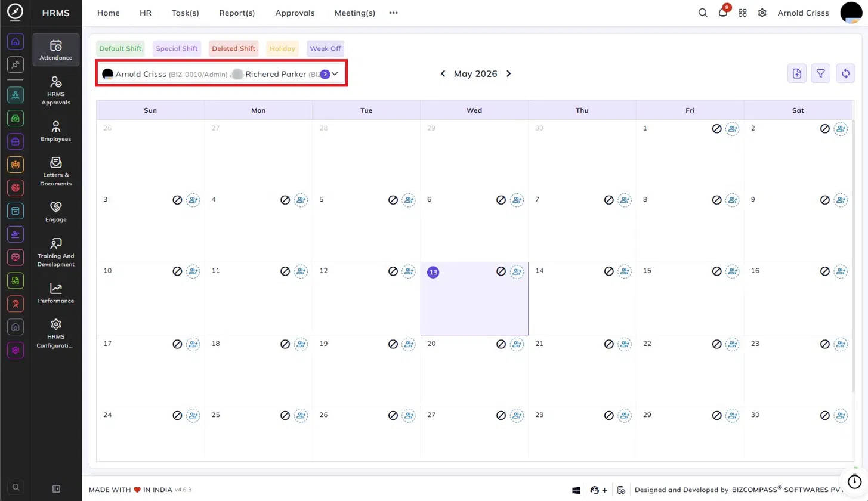Open settings gear in top bar
This screenshot has height=501, width=868.
(x=762, y=13)
